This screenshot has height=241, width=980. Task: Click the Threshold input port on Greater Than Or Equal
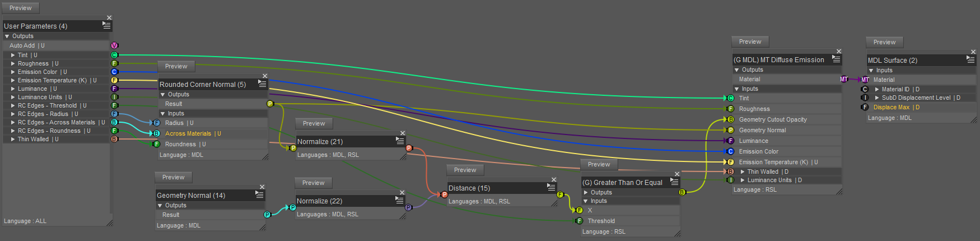580,221
